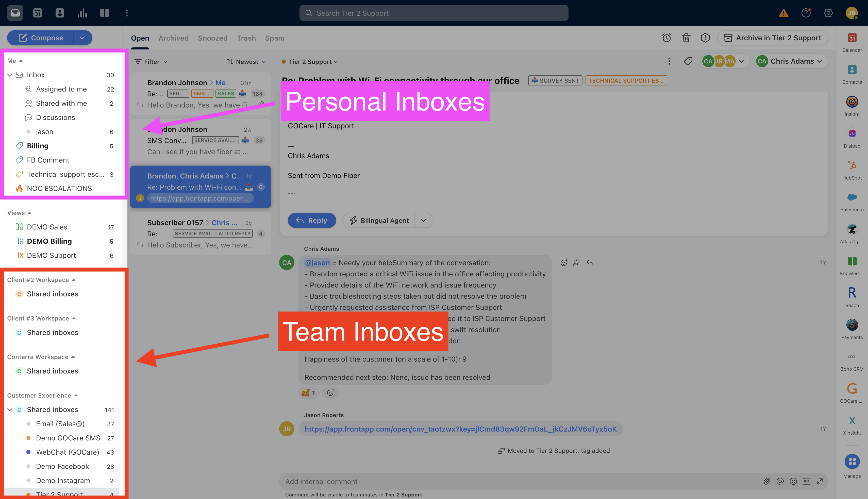This screenshot has width=868, height=499.
Task: Open Calendar plugin in right sidebar
Action: point(852,42)
